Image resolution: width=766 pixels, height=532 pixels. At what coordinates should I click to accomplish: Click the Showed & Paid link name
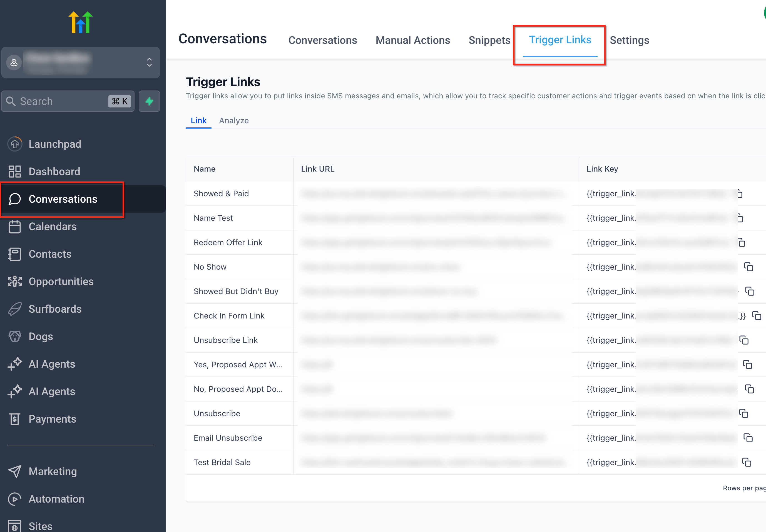click(x=221, y=193)
